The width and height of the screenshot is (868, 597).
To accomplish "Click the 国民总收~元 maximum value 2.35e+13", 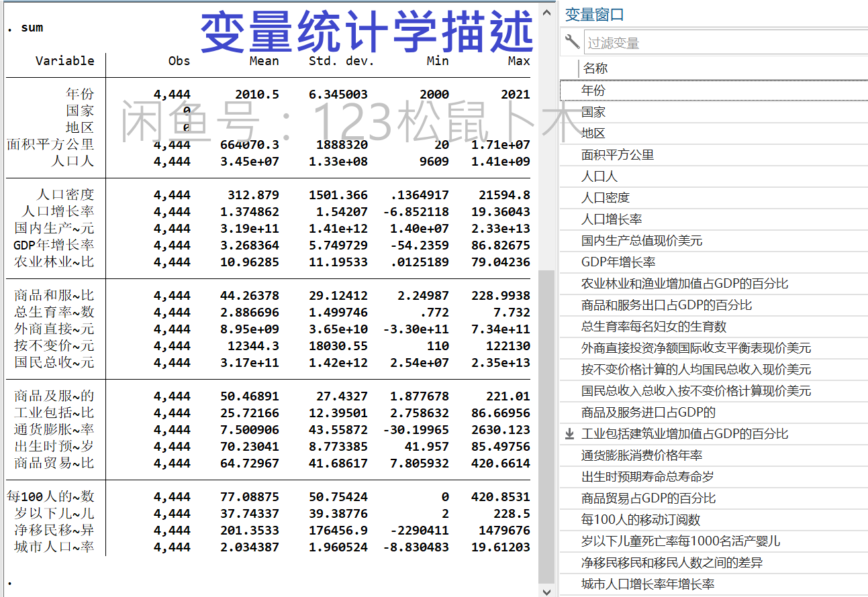I will pyautogui.click(x=501, y=363).
